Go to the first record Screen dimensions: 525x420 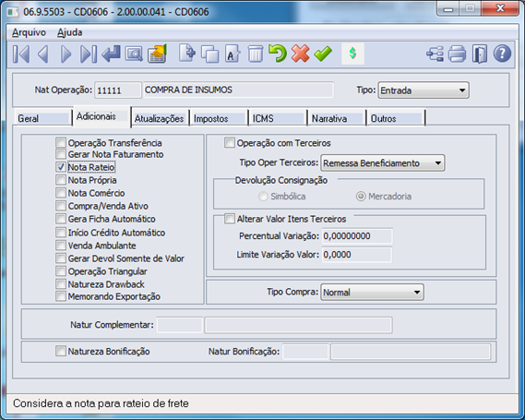tap(21, 54)
